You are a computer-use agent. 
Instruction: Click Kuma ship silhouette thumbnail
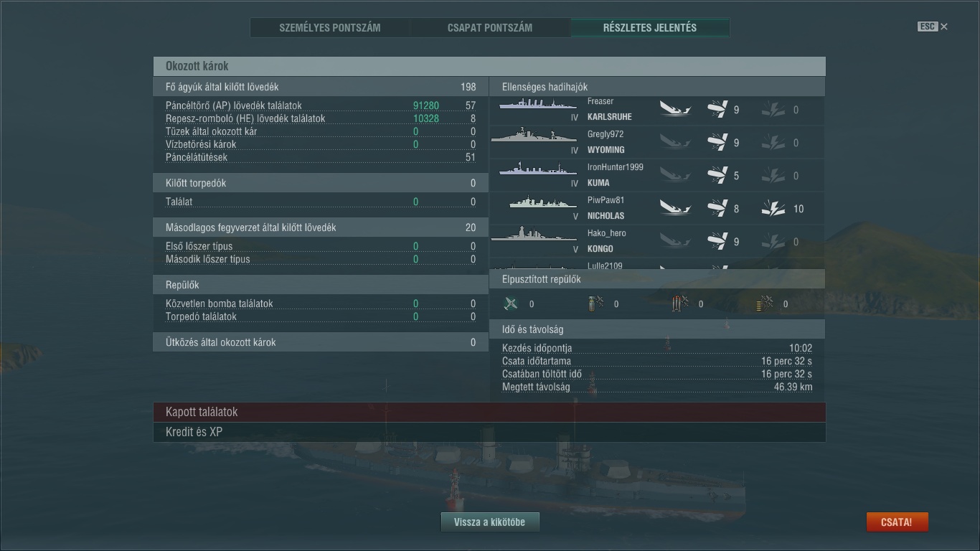[x=534, y=170]
